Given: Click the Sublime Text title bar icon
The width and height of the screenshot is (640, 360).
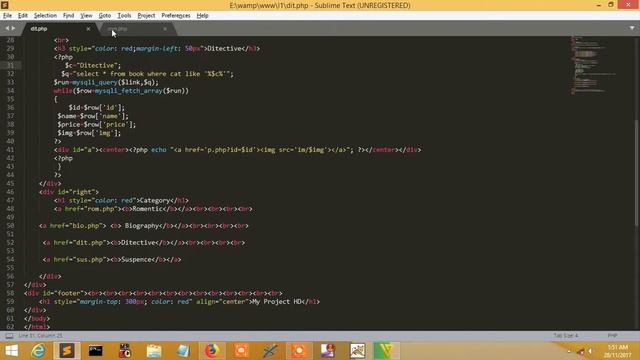Looking at the screenshot, I should tap(5, 5).
